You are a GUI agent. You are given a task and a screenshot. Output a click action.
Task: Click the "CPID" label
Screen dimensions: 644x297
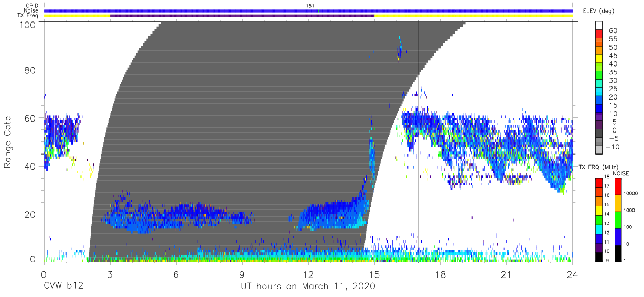pos(33,6)
